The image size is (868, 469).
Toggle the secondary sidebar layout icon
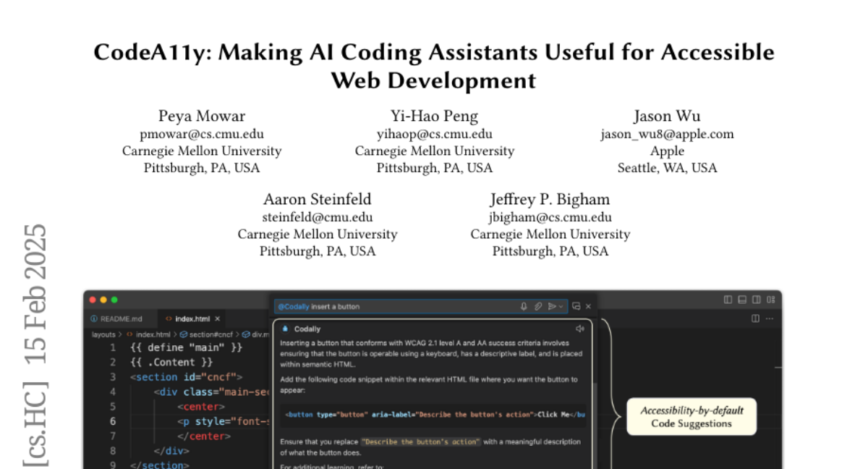coord(756,300)
